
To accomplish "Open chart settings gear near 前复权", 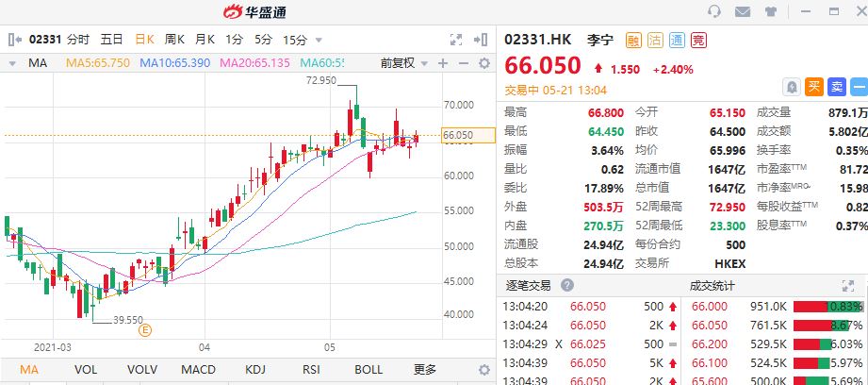I will point(484,63).
